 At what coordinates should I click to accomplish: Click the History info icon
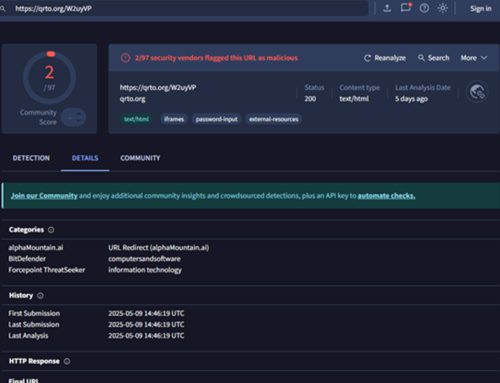tap(40, 295)
